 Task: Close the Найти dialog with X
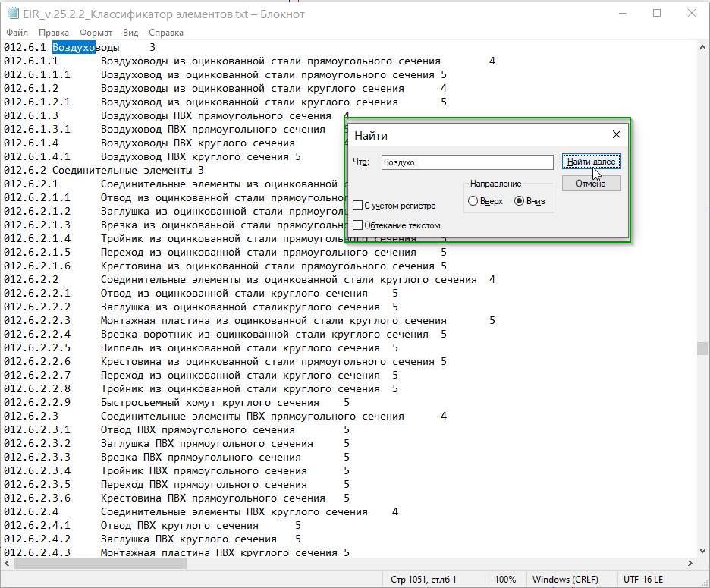pos(617,134)
